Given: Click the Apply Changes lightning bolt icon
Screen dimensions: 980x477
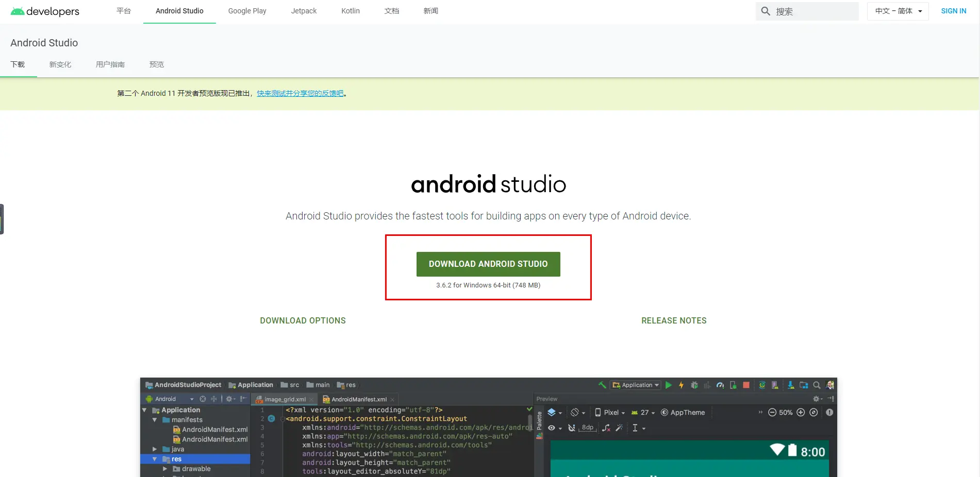Looking at the screenshot, I should [681, 385].
